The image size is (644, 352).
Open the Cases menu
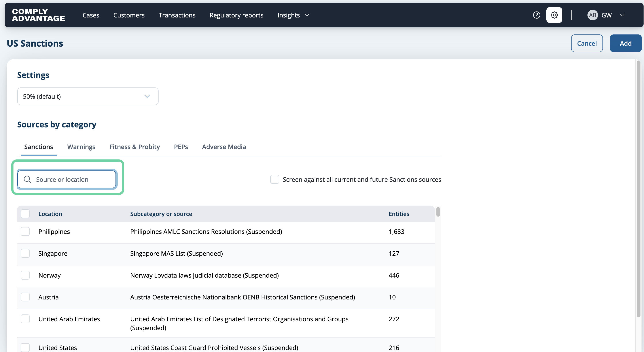91,15
